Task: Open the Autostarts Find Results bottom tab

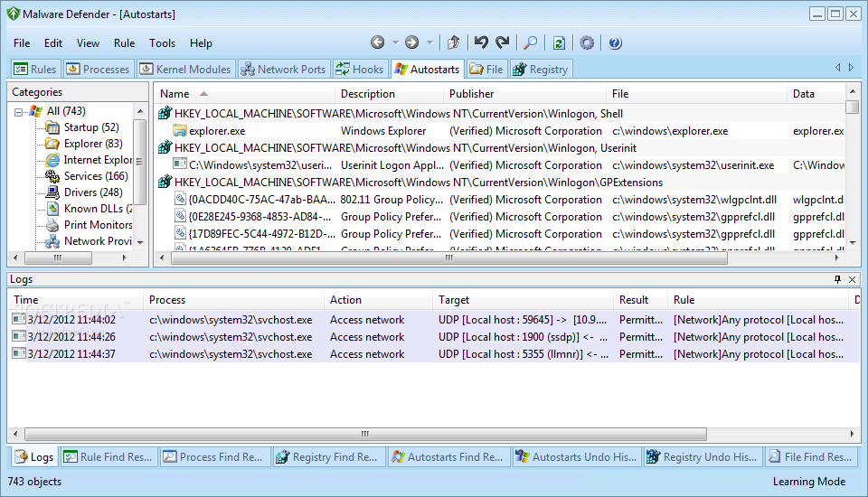Action: pyautogui.click(x=449, y=457)
